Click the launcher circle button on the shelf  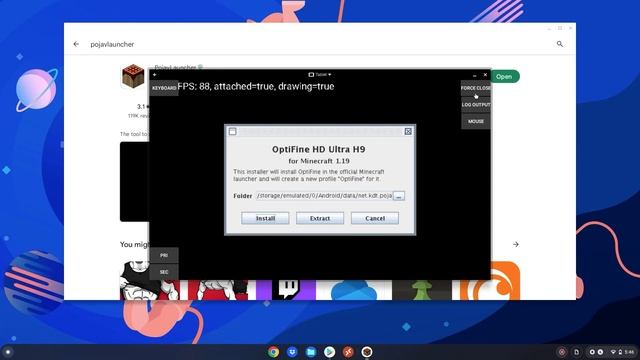[8, 352]
